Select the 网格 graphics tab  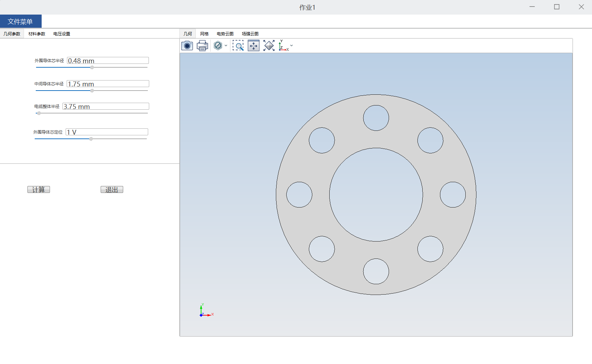(x=204, y=34)
